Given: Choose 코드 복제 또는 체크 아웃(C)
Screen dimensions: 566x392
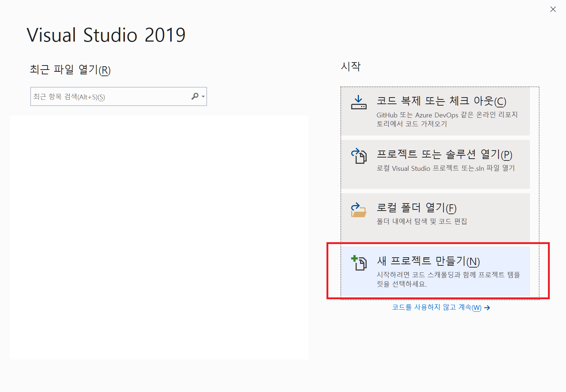Looking at the screenshot, I should pos(435,111).
